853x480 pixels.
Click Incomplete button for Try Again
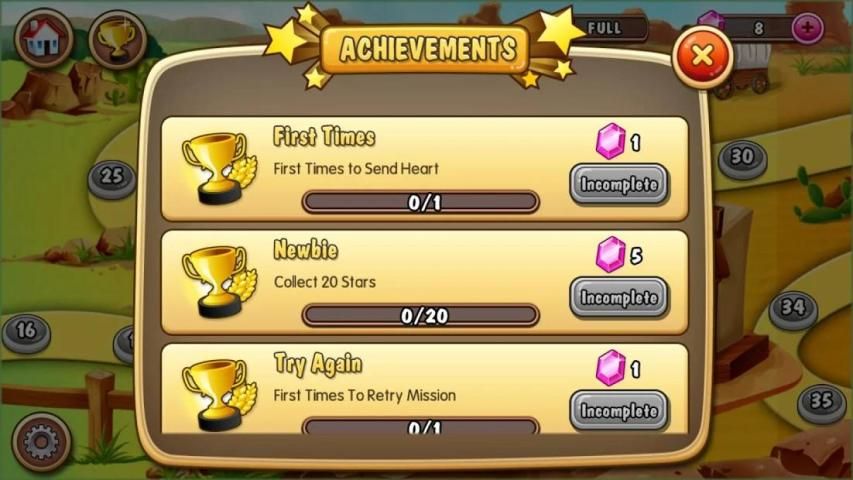pyautogui.click(x=619, y=410)
